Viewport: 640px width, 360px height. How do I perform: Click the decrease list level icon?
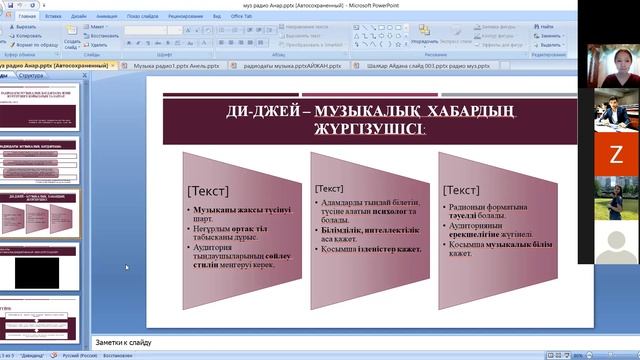tap(249, 30)
